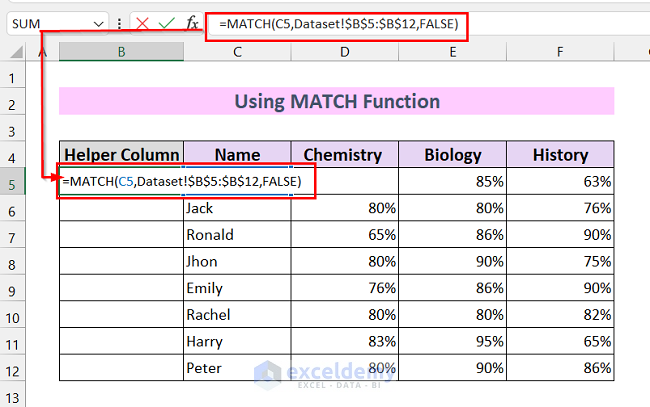Open the Insert Function fx dialog
The height and width of the screenshot is (407, 650).
192,22
